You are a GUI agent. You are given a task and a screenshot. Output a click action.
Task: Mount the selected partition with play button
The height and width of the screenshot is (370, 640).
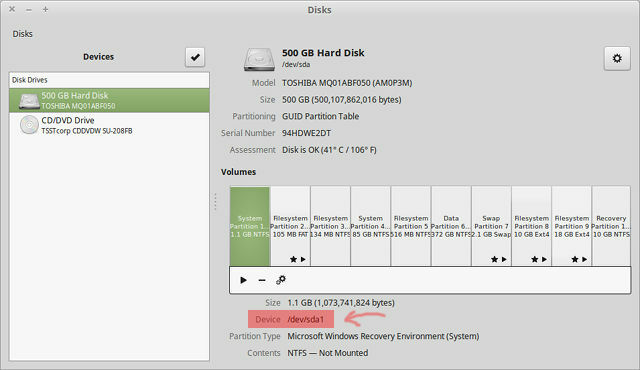click(x=243, y=280)
